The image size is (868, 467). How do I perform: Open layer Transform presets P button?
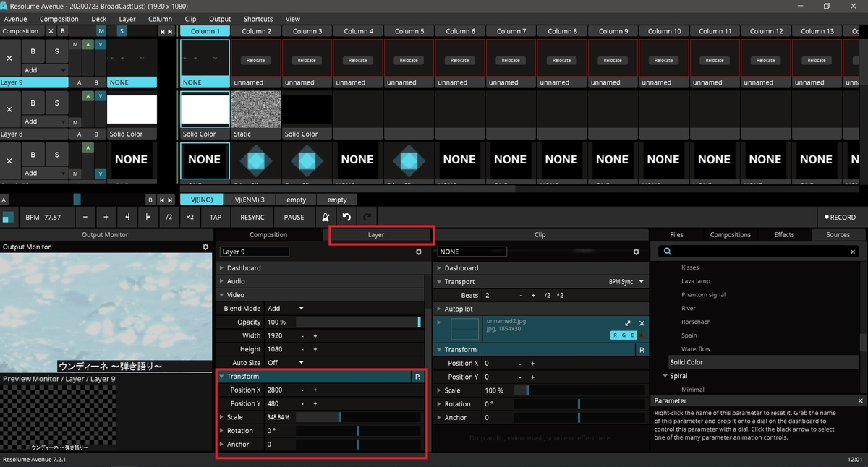point(417,377)
